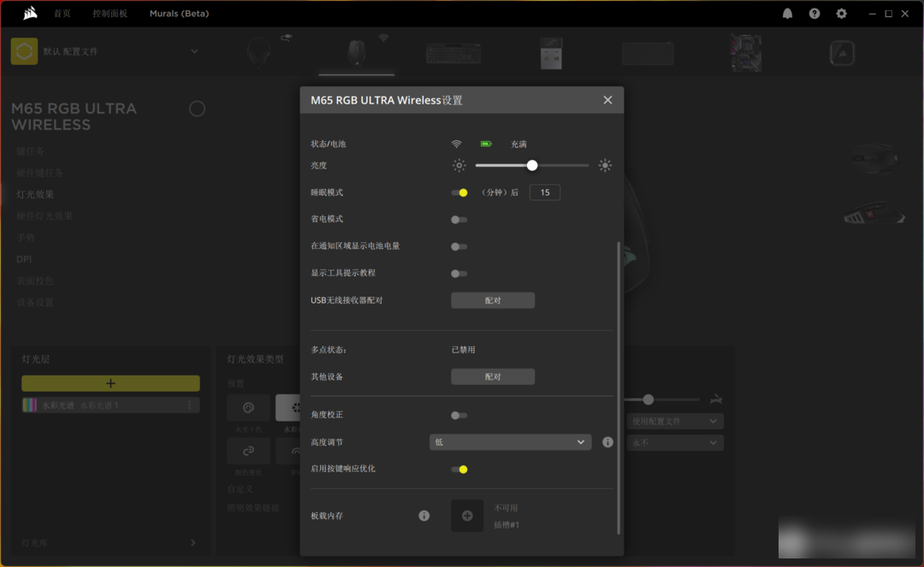Open the 使用配置文件 dropdown

point(675,422)
